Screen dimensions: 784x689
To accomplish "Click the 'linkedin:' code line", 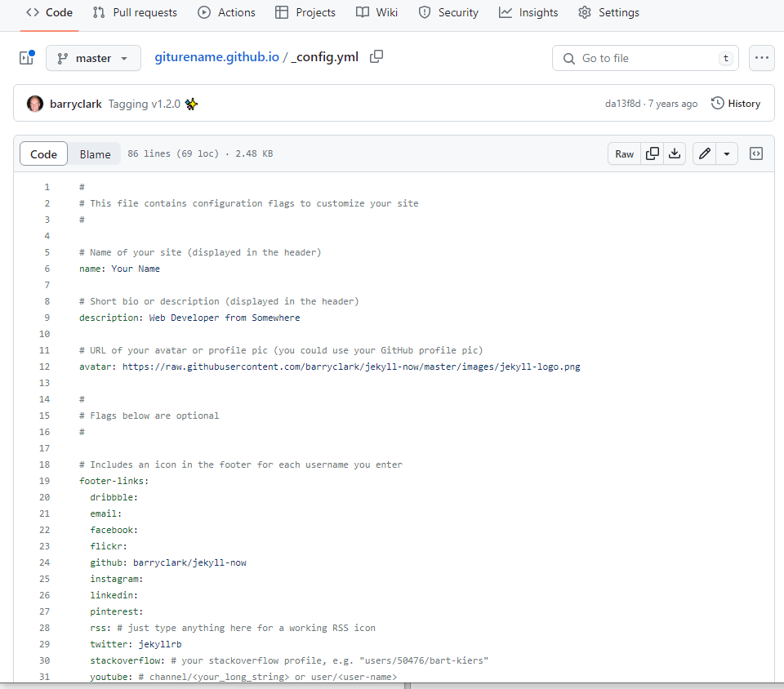I will [114, 596].
